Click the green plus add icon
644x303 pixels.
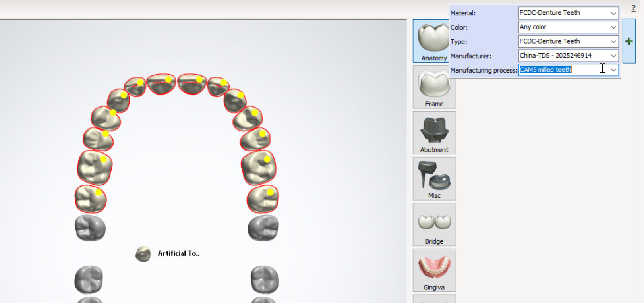[629, 41]
